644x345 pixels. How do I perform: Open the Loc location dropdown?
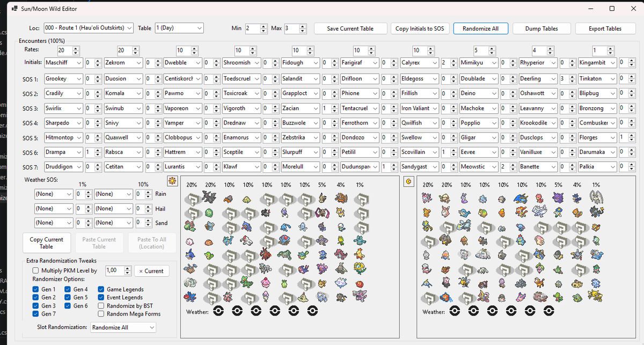click(x=89, y=28)
